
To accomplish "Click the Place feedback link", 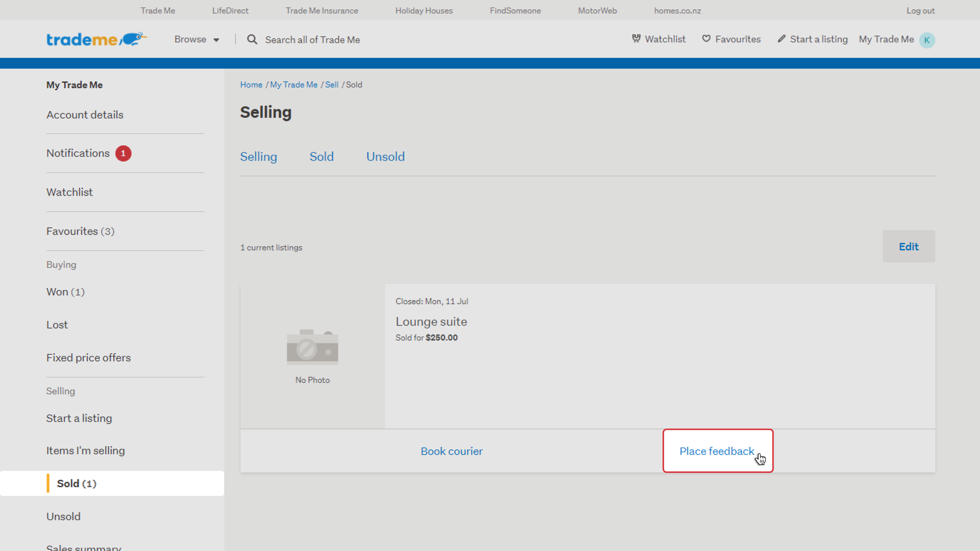I will [x=717, y=451].
